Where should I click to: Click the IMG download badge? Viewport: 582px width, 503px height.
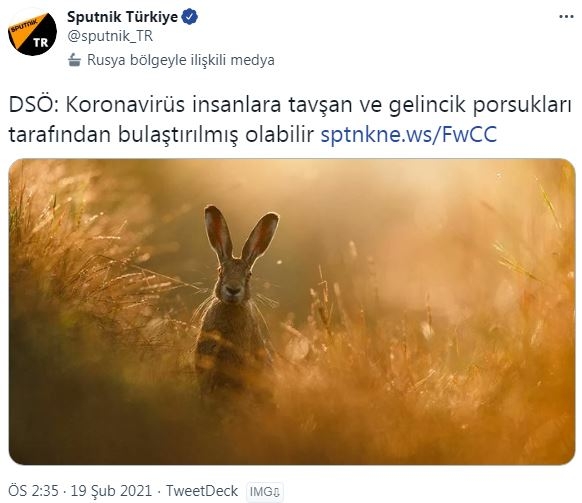[x=265, y=492]
